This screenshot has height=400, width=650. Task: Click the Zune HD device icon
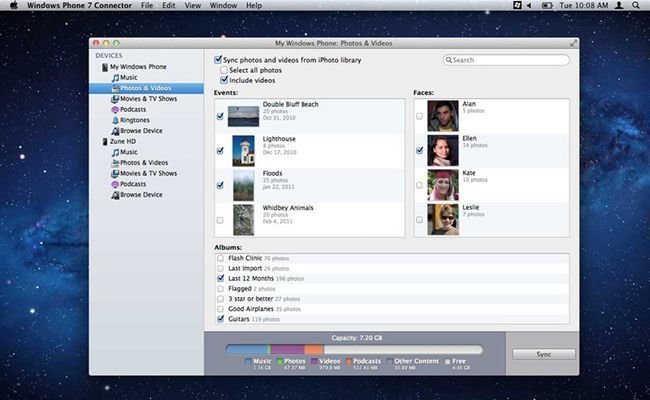tap(105, 141)
